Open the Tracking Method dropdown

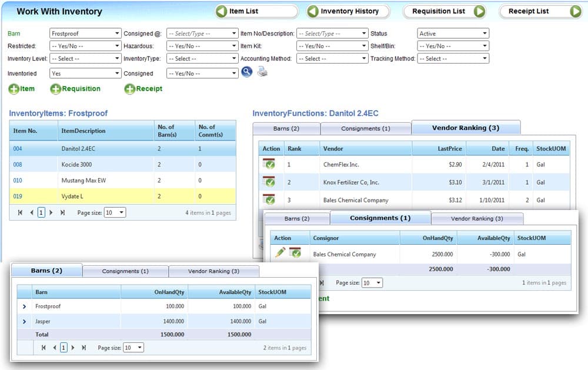coord(453,59)
